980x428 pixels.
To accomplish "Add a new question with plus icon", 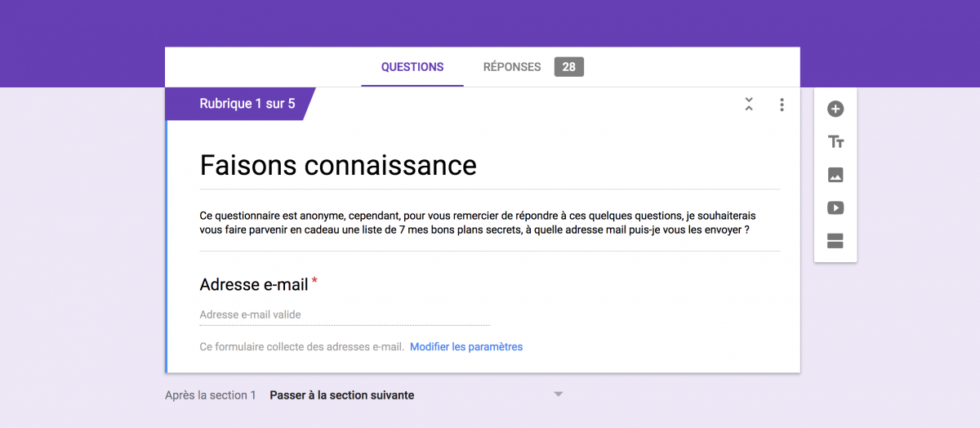I will pyautogui.click(x=835, y=109).
